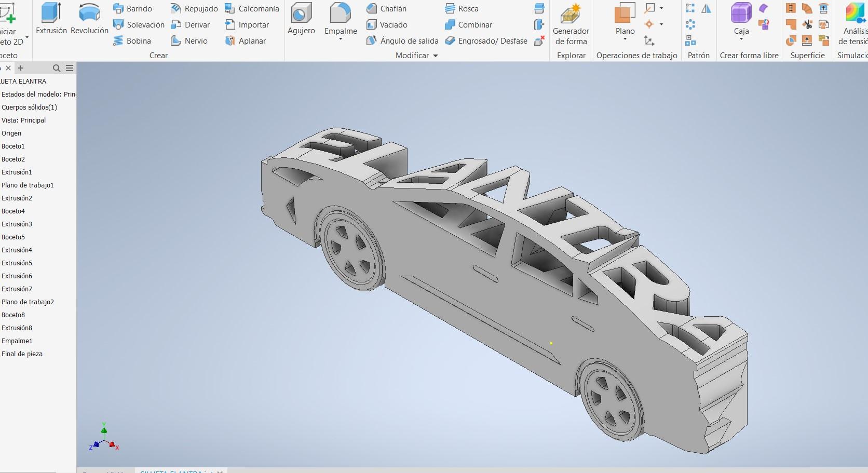Expand the Plano dropdown arrow
Screen dimensions: 868x473
click(625, 39)
